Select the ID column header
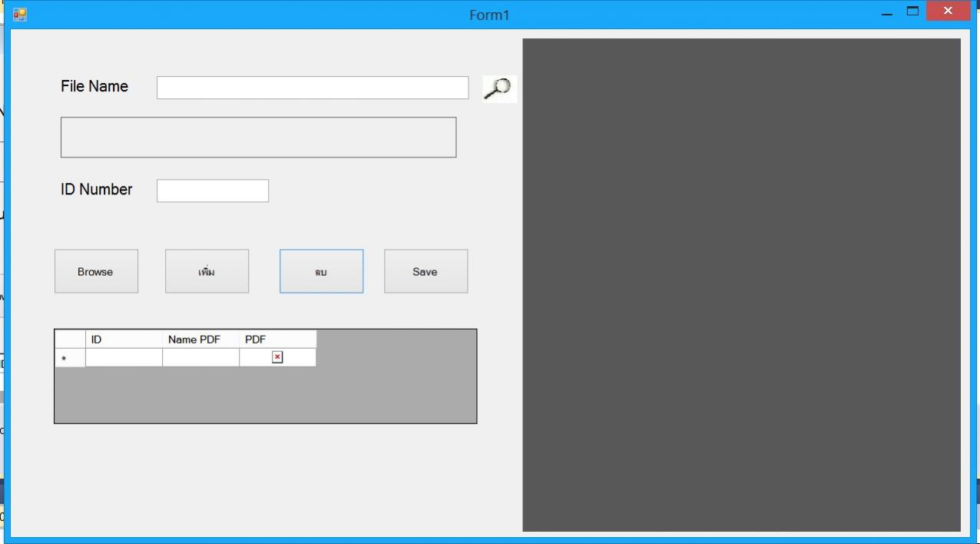 pyautogui.click(x=124, y=339)
